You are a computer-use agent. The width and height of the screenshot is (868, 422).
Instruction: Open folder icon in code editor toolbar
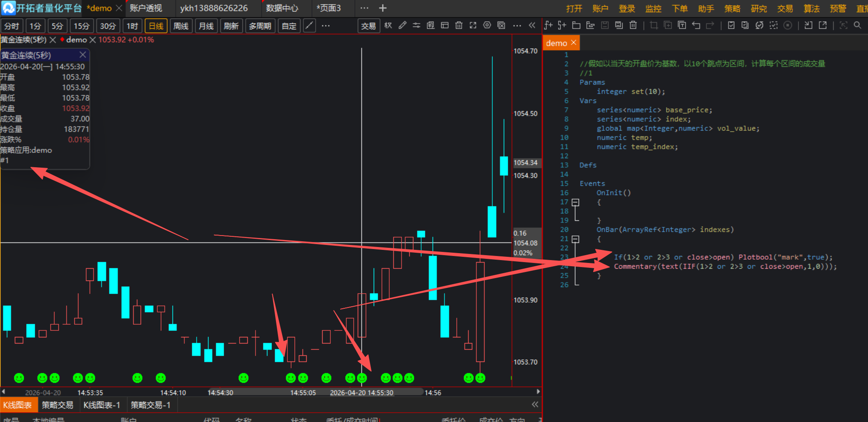pos(576,25)
